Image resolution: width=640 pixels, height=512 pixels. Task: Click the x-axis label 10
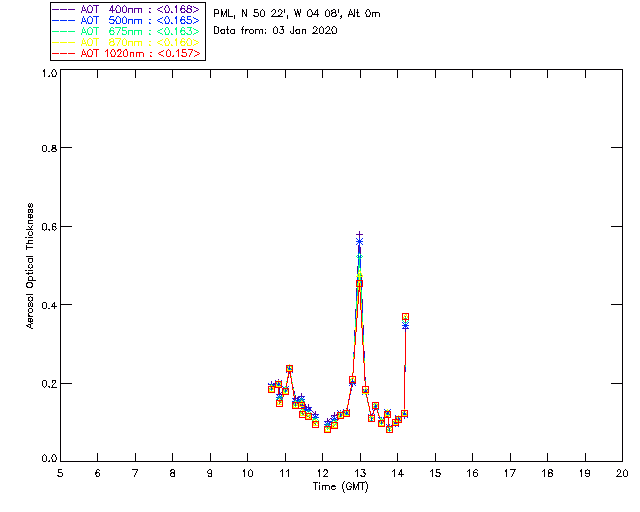click(247, 473)
